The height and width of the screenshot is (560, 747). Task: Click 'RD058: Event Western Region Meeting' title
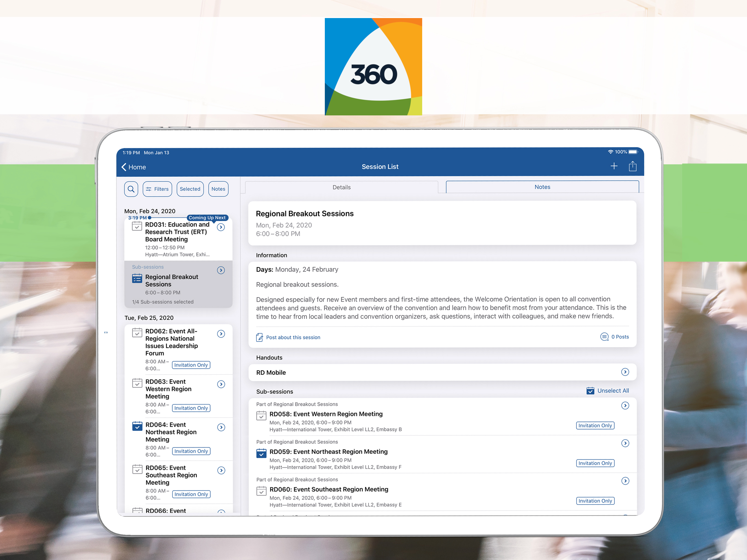click(x=326, y=414)
